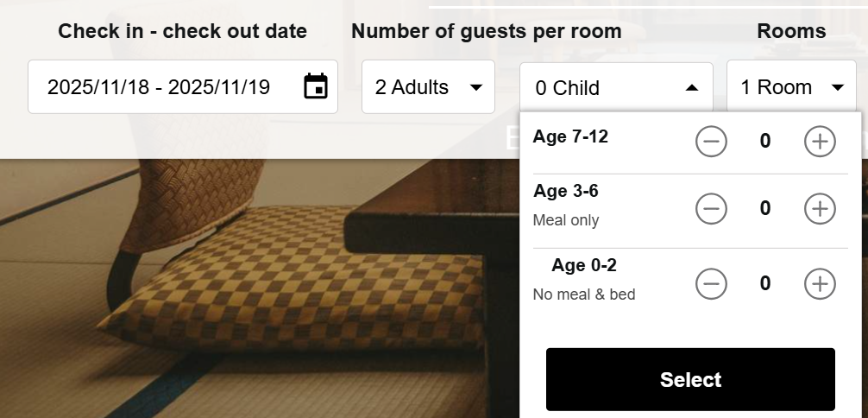868x418 pixels.
Task: Add one child aged 3-6
Action: click(x=820, y=208)
